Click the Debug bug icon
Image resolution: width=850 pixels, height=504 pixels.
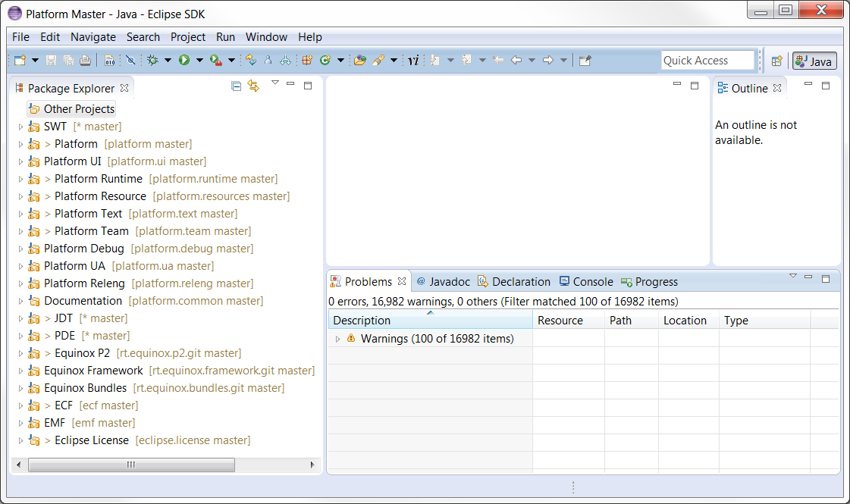(x=153, y=60)
